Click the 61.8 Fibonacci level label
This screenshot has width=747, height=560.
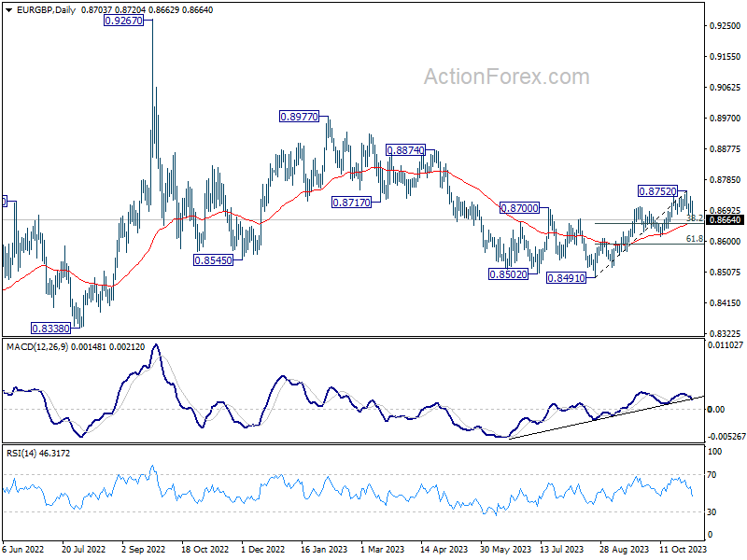(695, 239)
